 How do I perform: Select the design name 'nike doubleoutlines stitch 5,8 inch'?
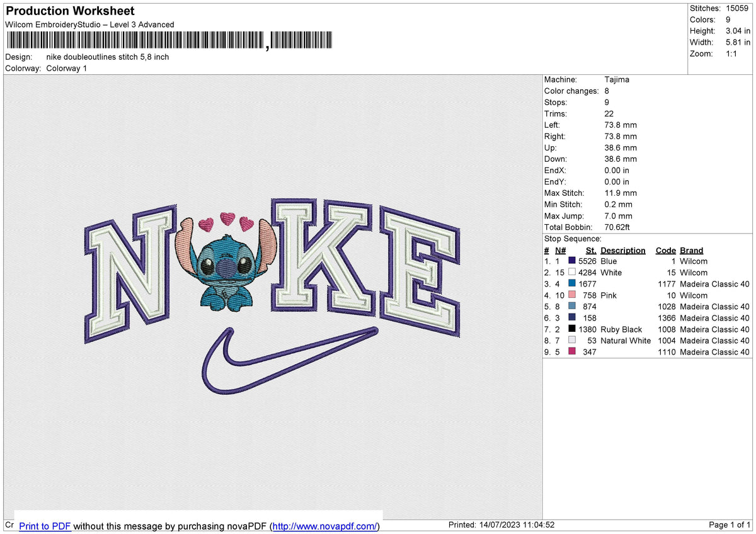point(108,57)
